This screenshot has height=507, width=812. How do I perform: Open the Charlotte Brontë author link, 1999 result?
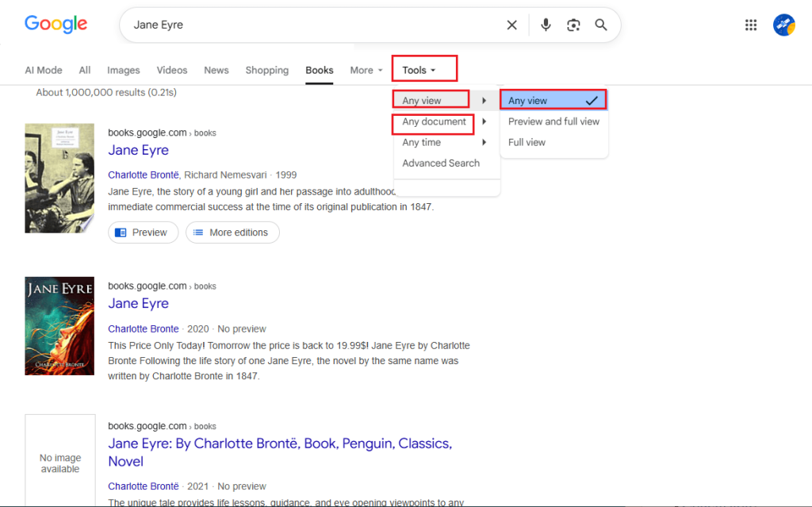point(144,175)
